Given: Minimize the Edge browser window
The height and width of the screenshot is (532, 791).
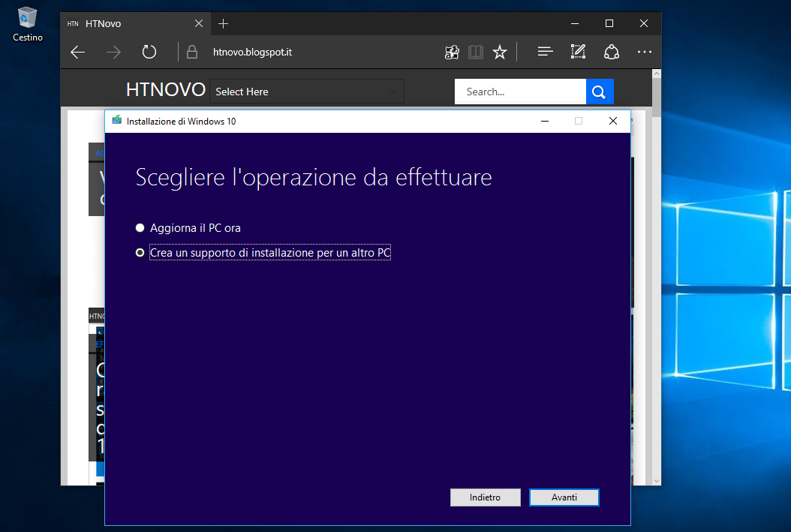Looking at the screenshot, I should pos(575,24).
